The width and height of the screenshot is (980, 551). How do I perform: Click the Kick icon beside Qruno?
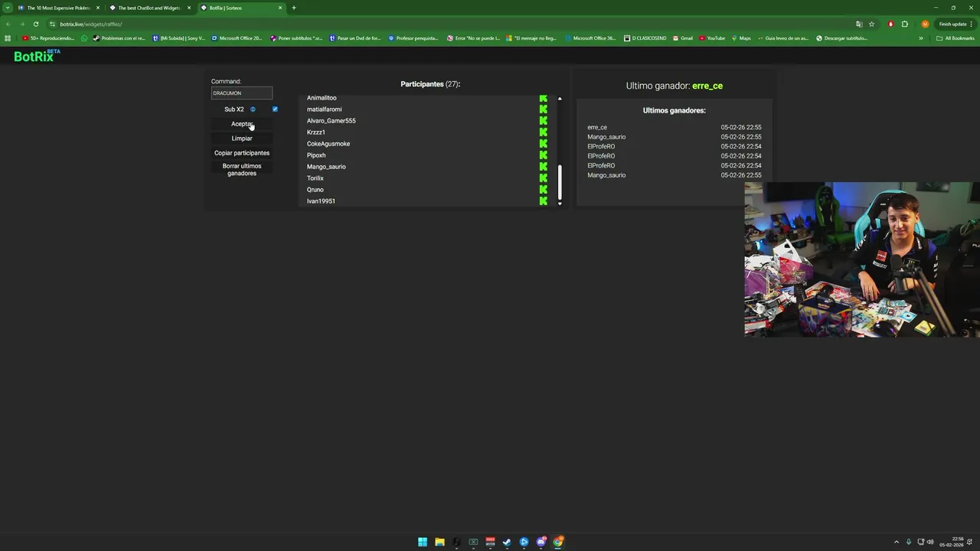point(543,190)
